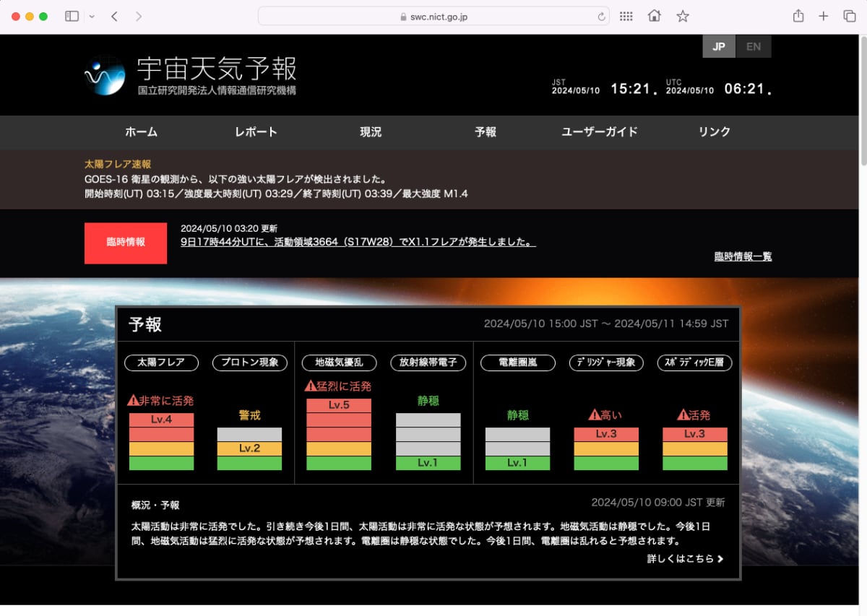
Task: Open a new browser tab
Action: point(823,15)
